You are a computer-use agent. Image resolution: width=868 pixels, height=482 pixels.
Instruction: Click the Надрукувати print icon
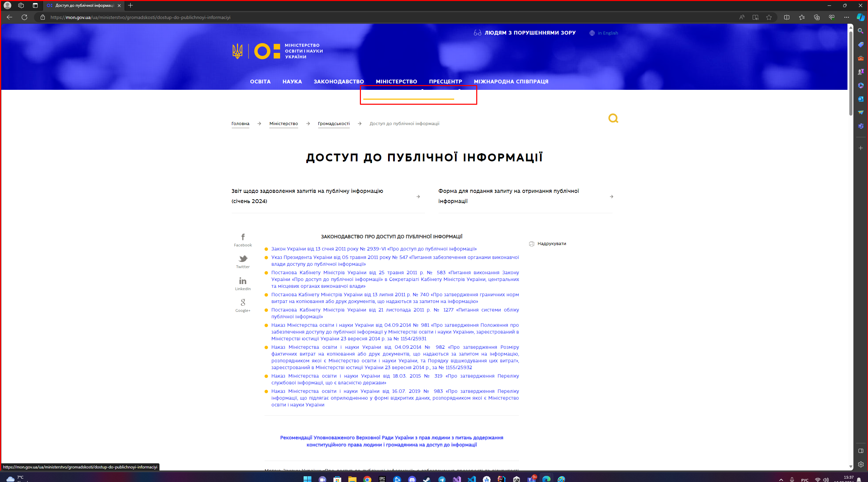coord(532,244)
